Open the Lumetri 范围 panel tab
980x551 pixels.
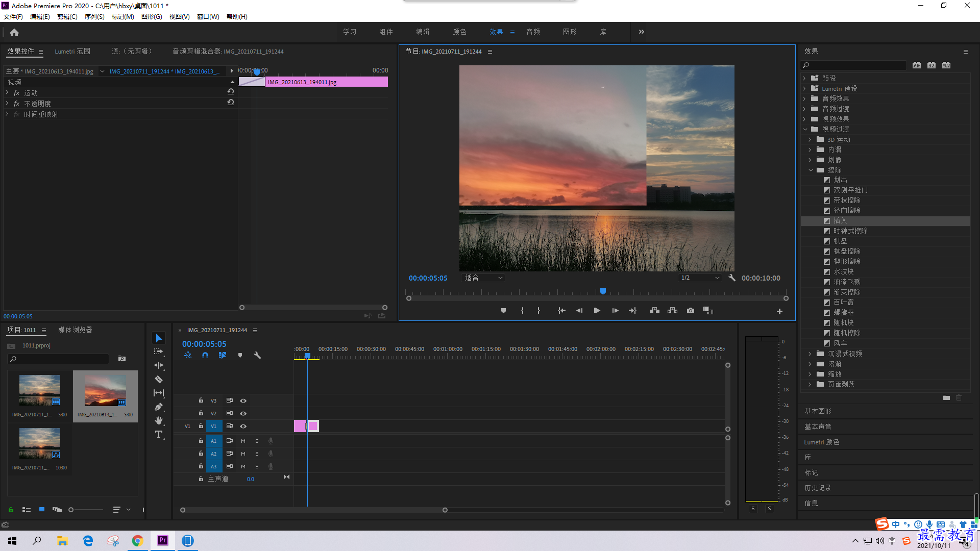[72, 51]
